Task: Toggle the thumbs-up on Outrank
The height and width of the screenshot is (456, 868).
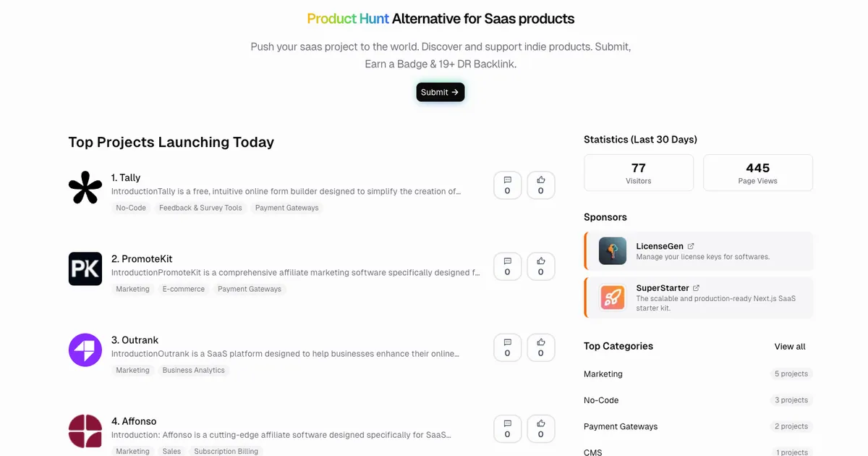Action: pyautogui.click(x=540, y=347)
